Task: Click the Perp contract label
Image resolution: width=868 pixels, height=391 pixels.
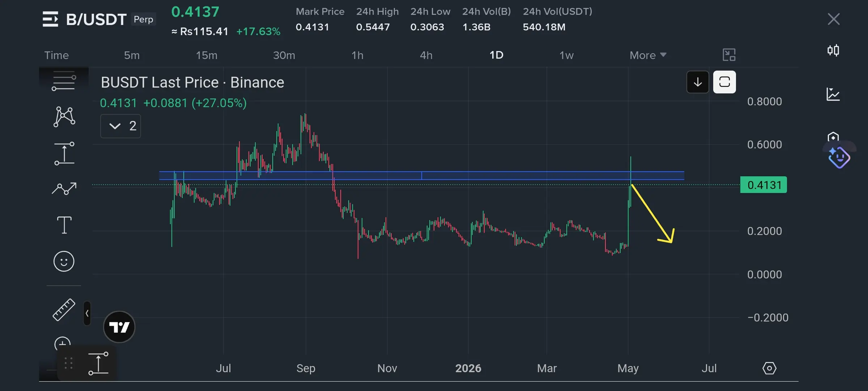Action: click(144, 19)
